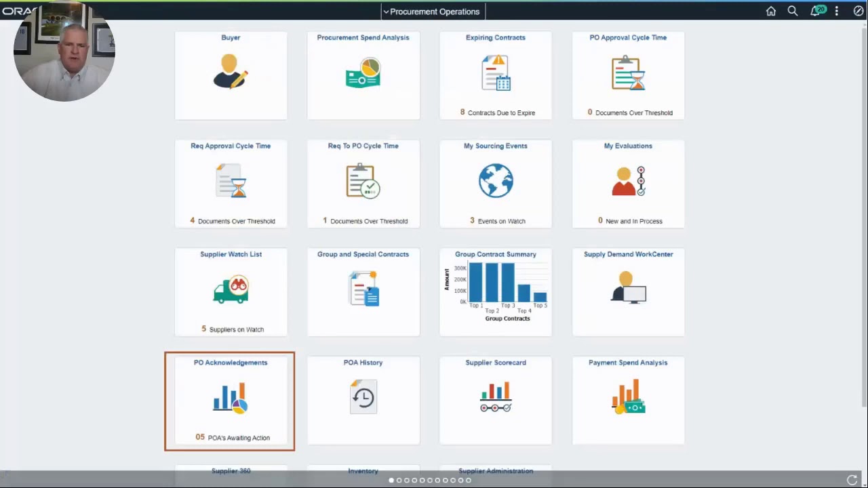Open the Buyer tile

pyautogui.click(x=231, y=75)
